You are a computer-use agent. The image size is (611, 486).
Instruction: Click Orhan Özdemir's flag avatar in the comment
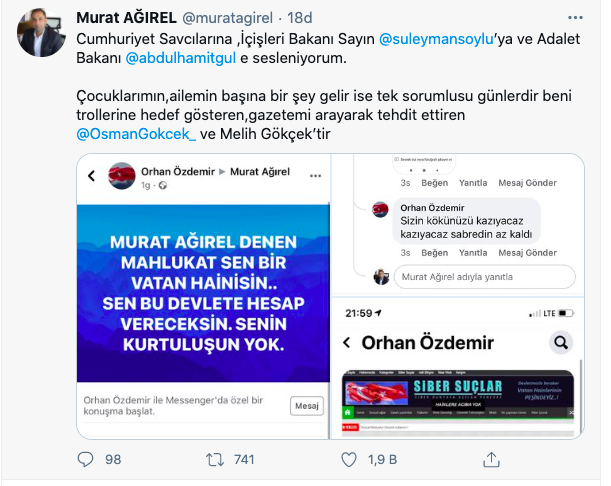(x=380, y=210)
